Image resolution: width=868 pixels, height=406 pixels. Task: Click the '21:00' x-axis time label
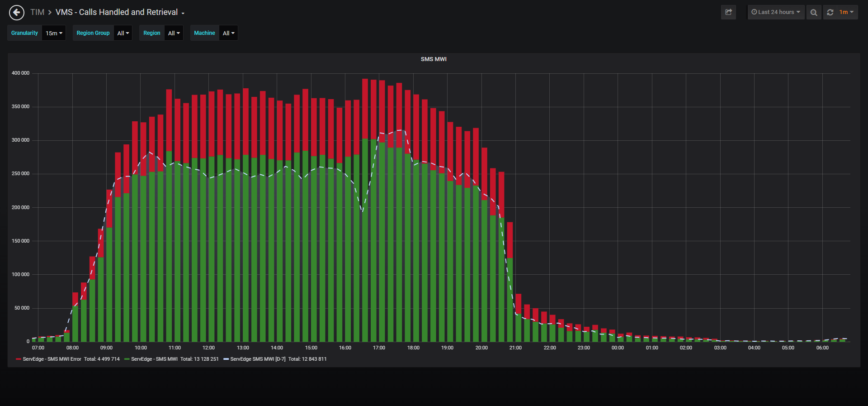click(515, 348)
